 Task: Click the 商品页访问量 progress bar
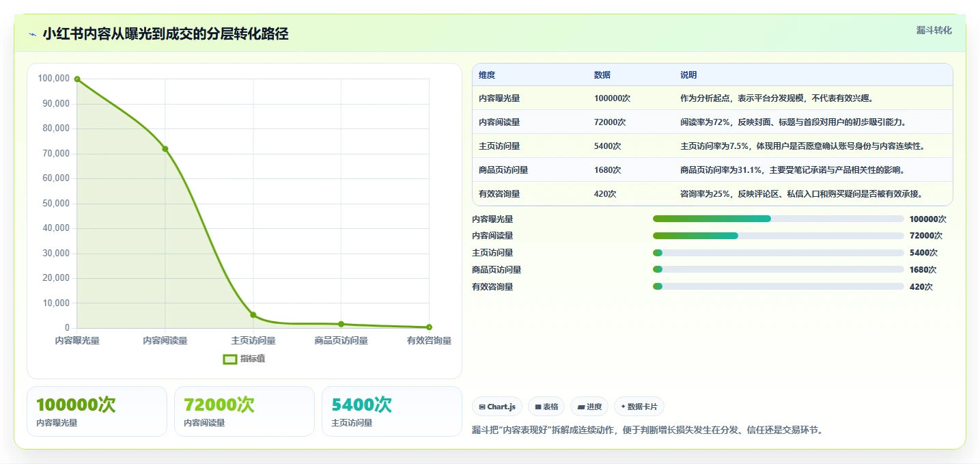[x=779, y=269]
